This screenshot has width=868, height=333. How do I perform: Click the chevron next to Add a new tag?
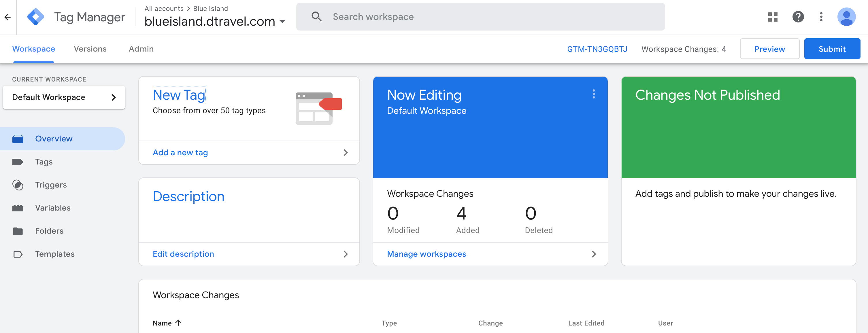coord(345,152)
